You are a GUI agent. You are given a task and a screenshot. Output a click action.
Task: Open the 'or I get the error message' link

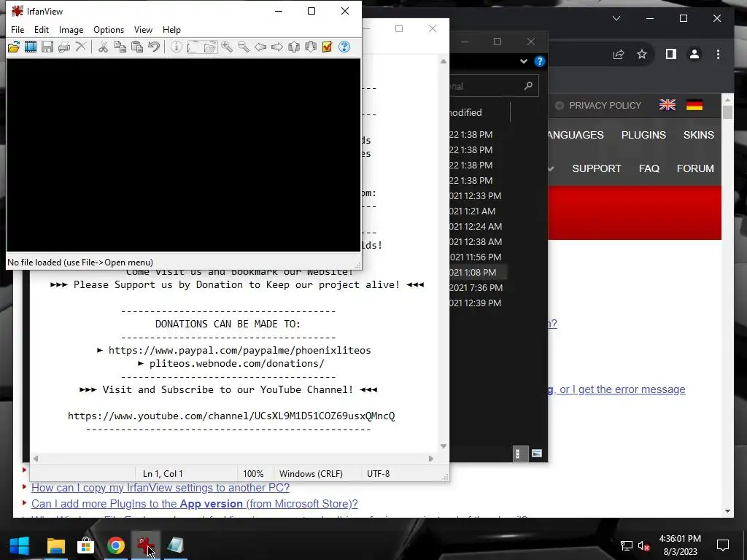point(616,389)
